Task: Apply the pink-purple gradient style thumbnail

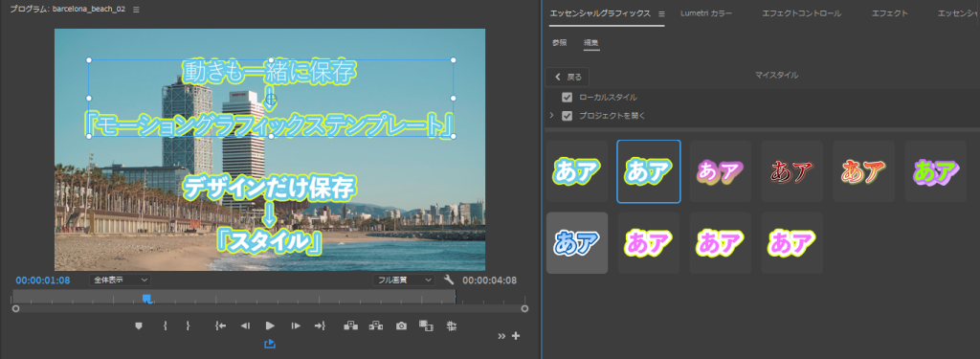Action: tap(720, 171)
